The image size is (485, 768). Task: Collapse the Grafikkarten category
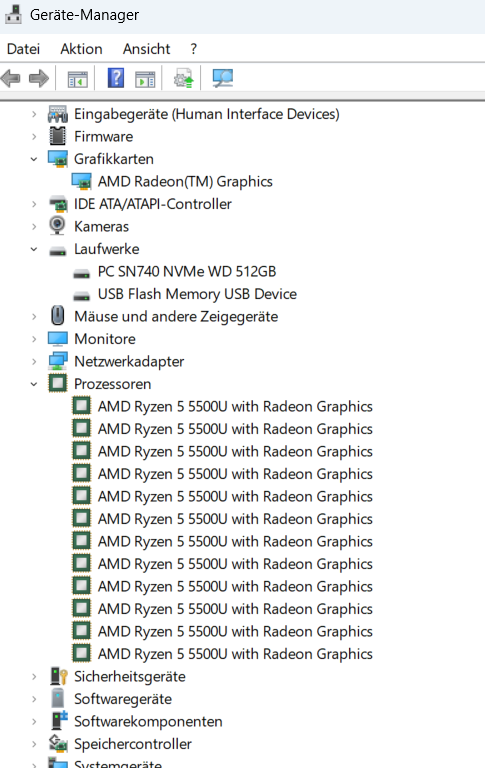34,159
